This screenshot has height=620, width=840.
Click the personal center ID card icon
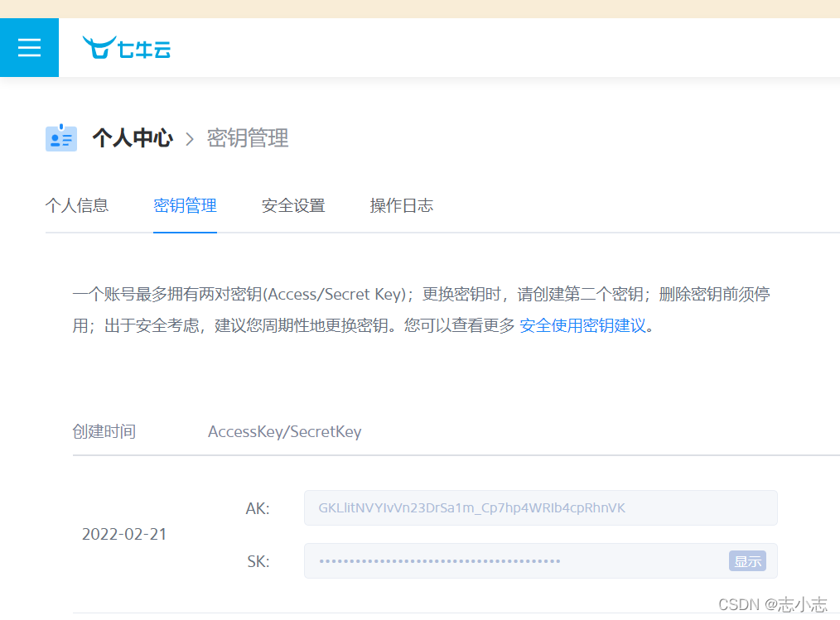tap(61, 138)
